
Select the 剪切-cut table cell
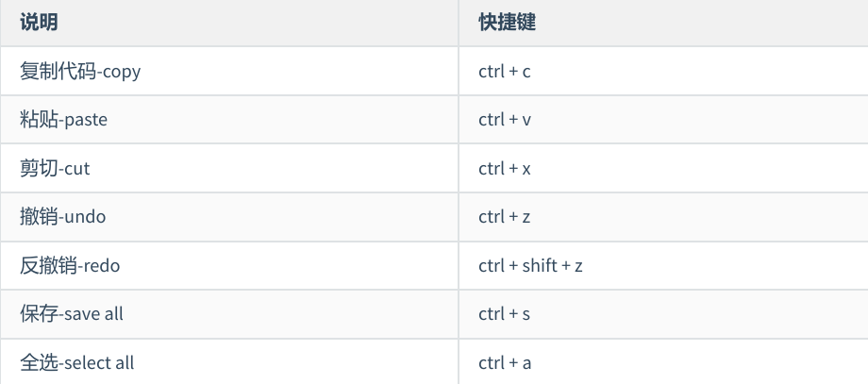click(55, 169)
